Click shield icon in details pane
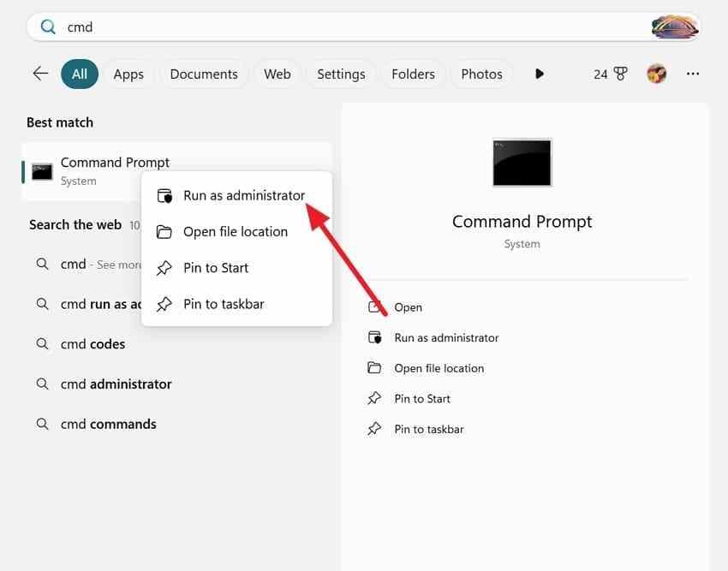This screenshot has height=571, width=728. (374, 337)
